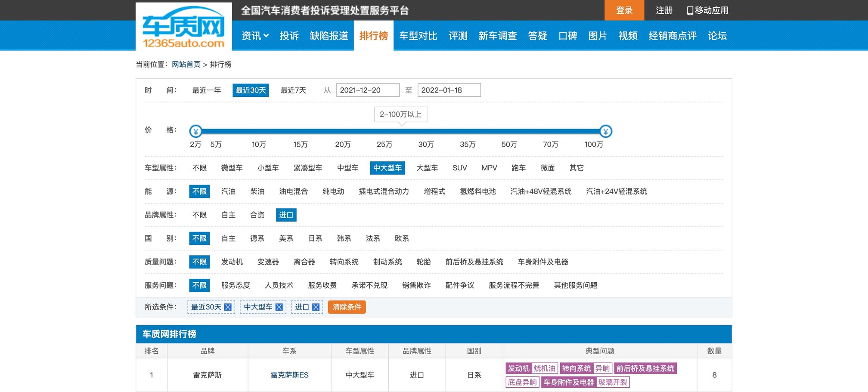868x392 pixels.
Task: Select 最近7天 time range
Action: (293, 90)
